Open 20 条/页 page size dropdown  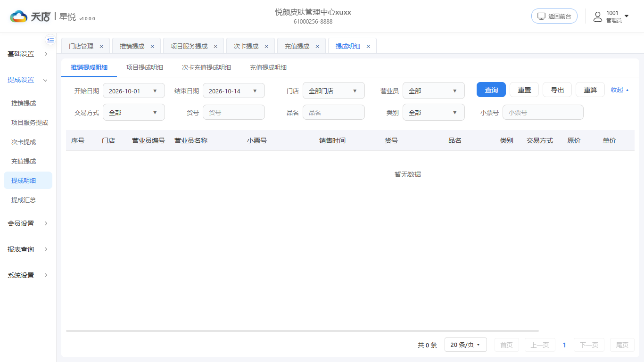coord(466,345)
